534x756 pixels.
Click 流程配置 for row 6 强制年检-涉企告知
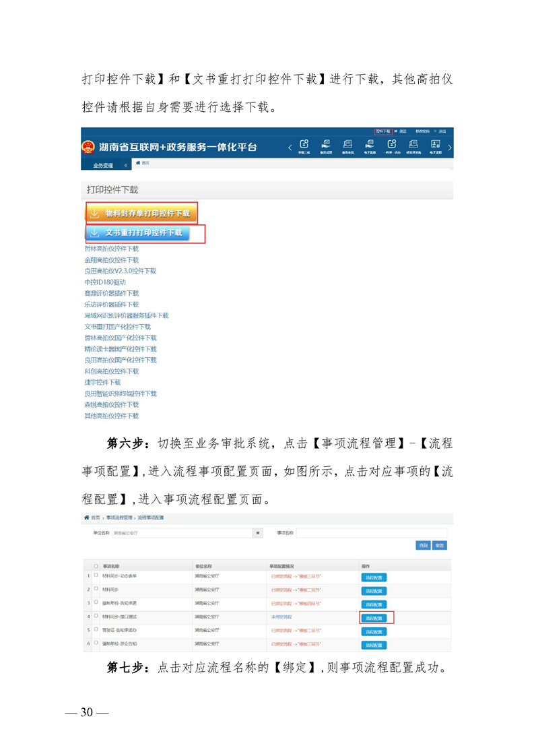click(x=374, y=645)
